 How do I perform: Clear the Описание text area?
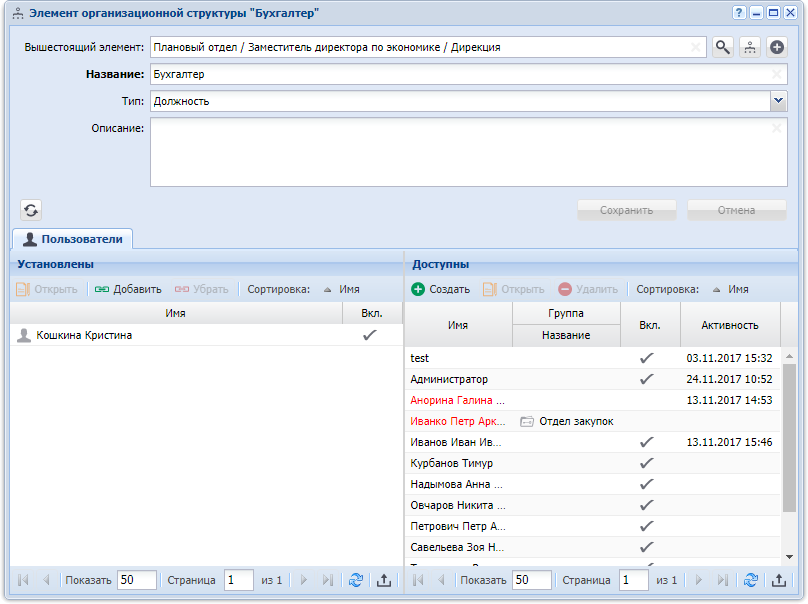coord(777,128)
